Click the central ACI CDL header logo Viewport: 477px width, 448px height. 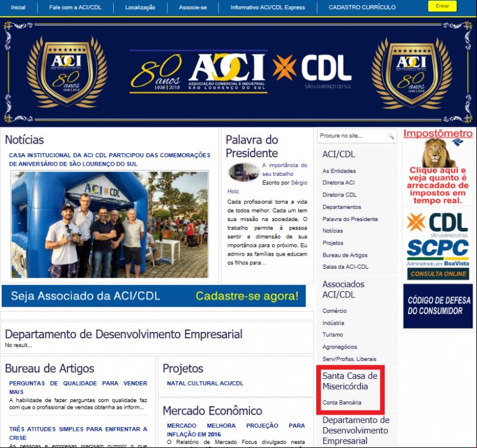(241, 72)
